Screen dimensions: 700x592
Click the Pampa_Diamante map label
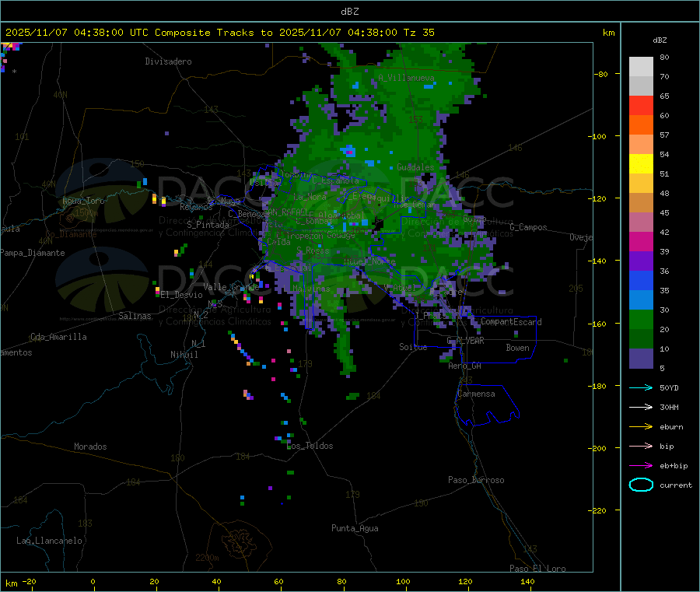pos(32,253)
